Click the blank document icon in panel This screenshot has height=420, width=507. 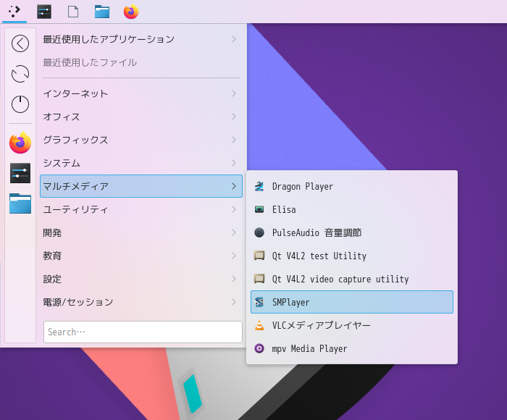point(73,12)
